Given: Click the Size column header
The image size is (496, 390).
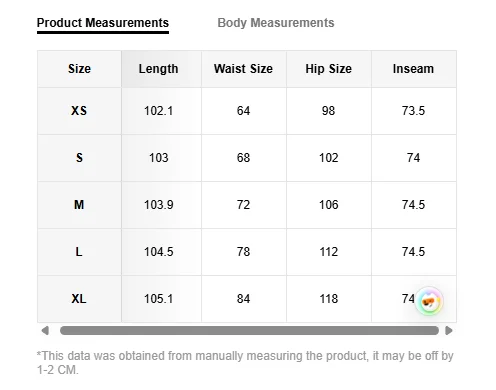Looking at the screenshot, I should [79, 69].
